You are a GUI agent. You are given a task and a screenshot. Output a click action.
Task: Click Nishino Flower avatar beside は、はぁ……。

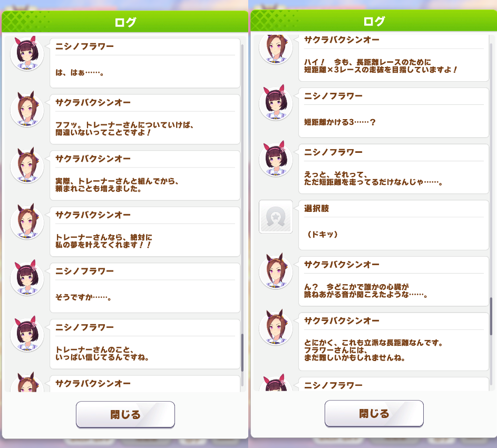27,54
